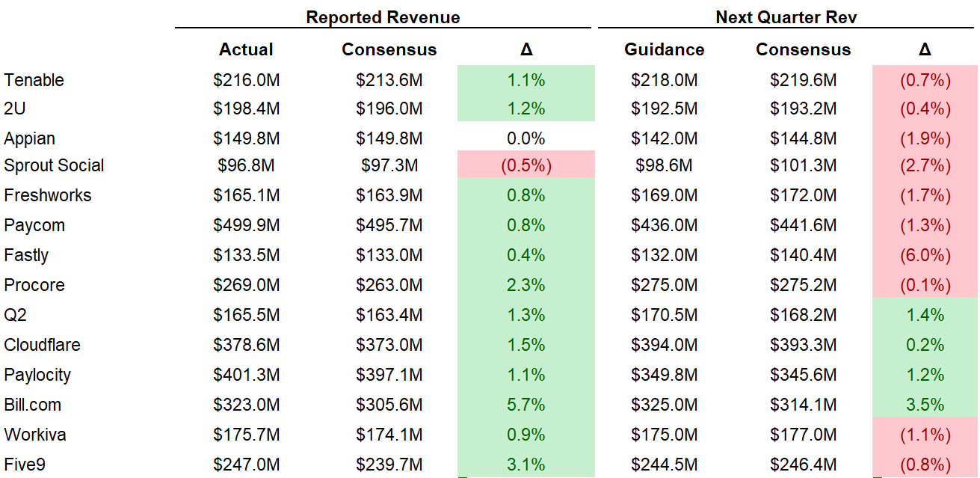Select Cloudflare's actual revenue $378.6M

(x=246, y=345)
